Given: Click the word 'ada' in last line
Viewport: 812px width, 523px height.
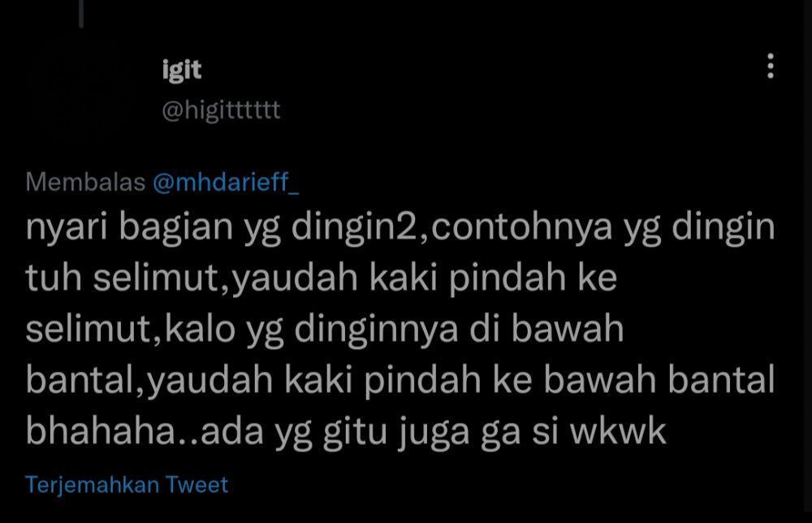Looking at the screenshot, I should click(232, 431).
